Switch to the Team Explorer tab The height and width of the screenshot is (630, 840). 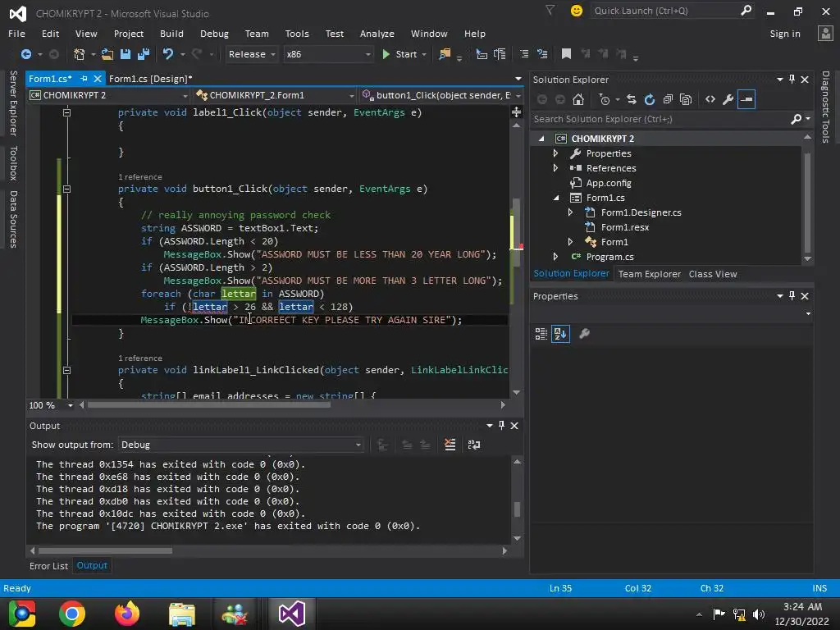click(x=650, y=274)
